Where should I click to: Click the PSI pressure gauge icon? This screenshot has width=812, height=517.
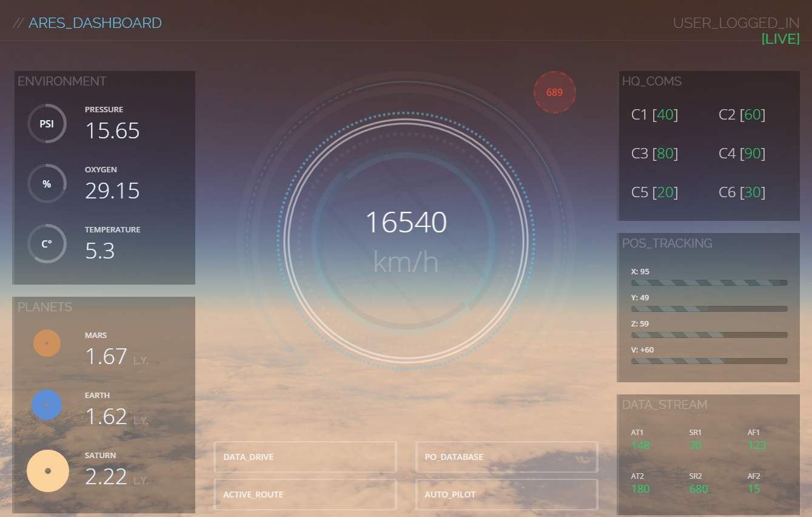(x=47, y=123)
